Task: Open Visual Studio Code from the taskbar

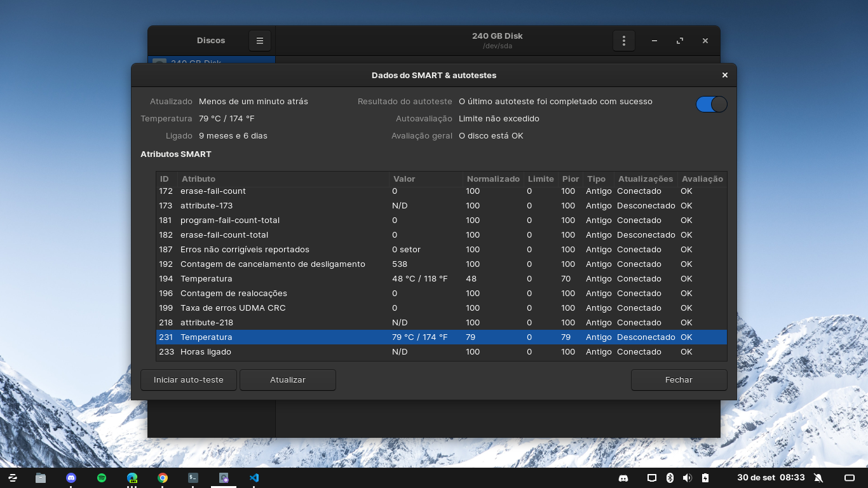Action: (254, 478)
